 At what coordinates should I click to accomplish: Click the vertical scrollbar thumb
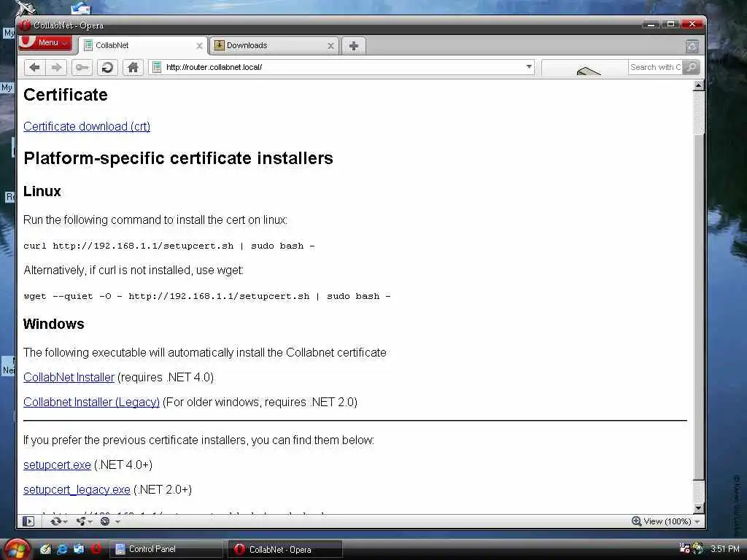pyautogui.click(x=698, y=307)
